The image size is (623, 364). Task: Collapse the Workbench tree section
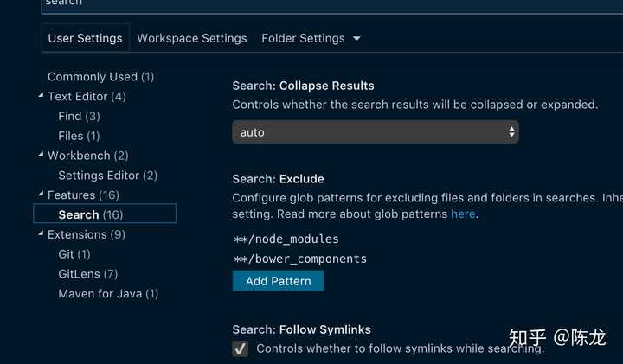pos(42,156)
